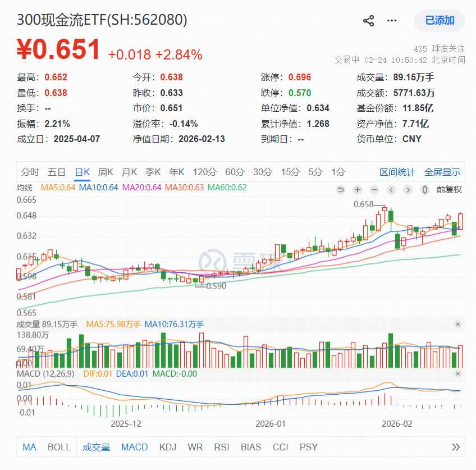Pan the chart right with the right chevron
Screen dimensions: 476x470
pyautogui.click(x=408, y=190)
